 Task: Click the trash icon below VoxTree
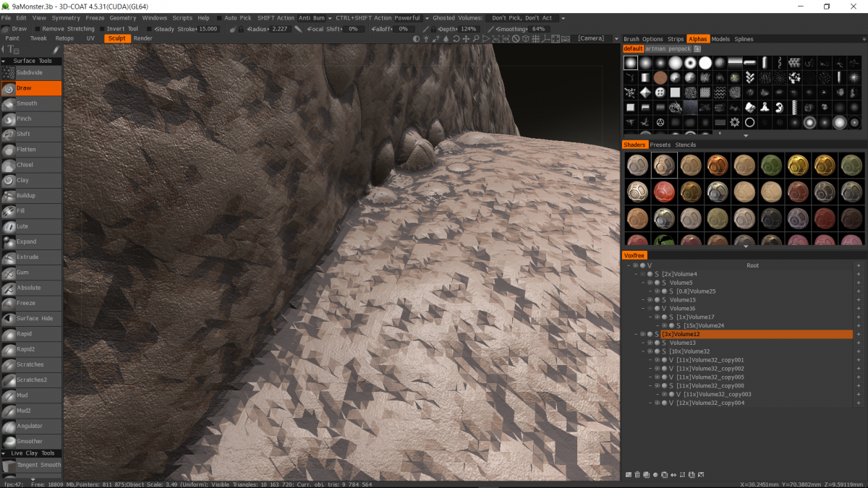point(637,475)
